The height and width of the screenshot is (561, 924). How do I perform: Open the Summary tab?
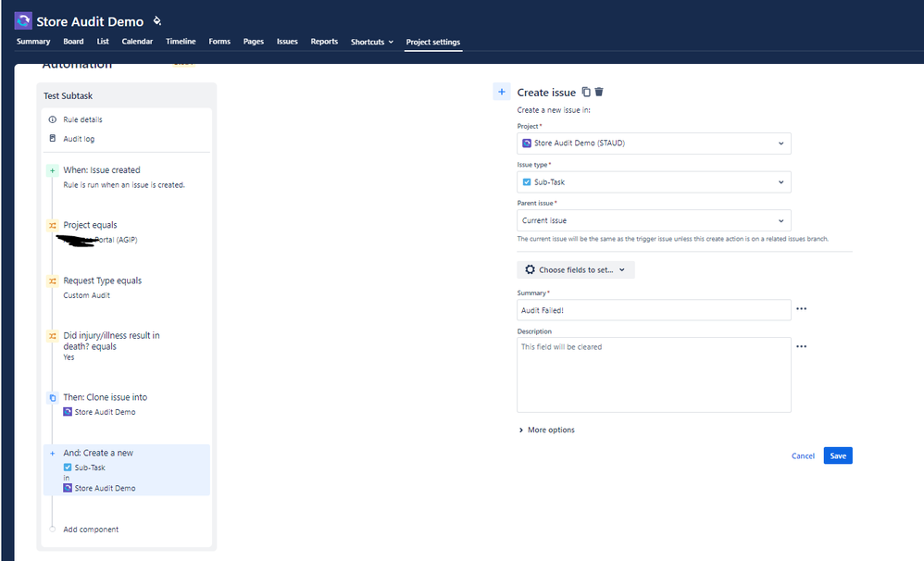[33, 42]
